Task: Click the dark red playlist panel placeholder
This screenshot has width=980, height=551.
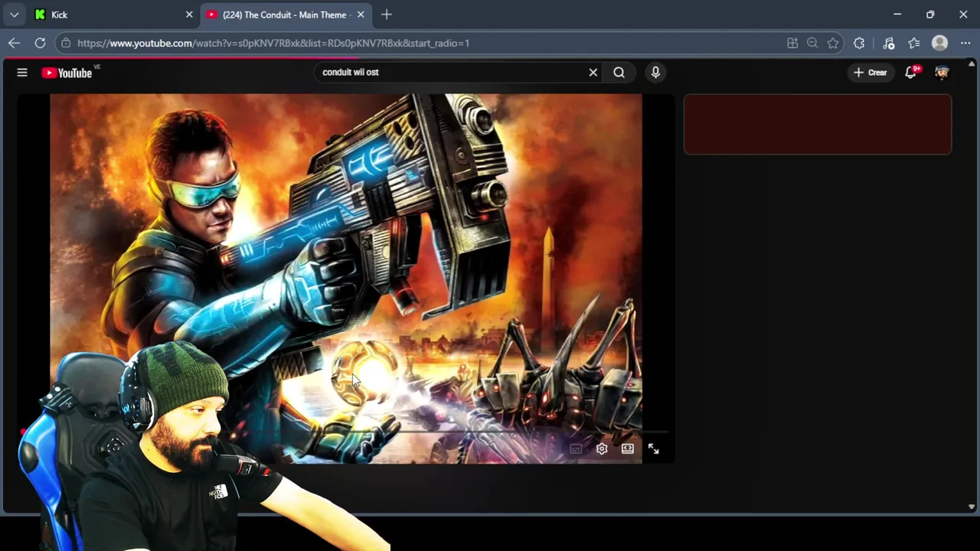Action: pyautogui.click(x=818, y=125)
